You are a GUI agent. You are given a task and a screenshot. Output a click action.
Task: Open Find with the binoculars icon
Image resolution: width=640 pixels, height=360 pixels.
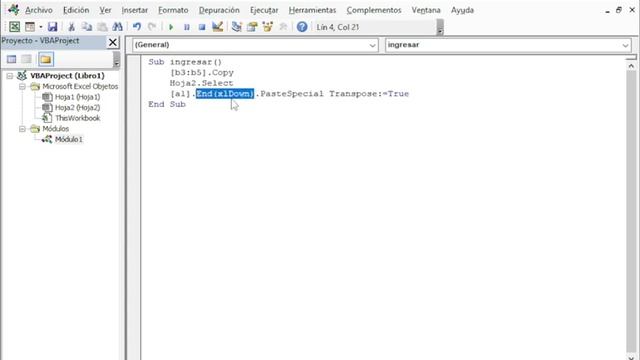pos(118,27)
